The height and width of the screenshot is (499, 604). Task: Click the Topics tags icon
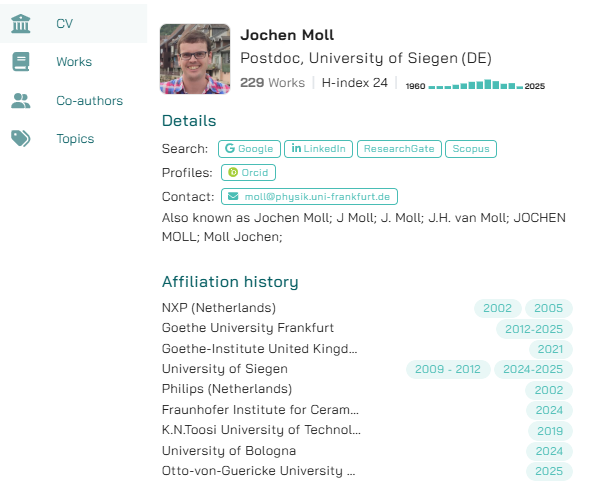click(x=20, y=139)
